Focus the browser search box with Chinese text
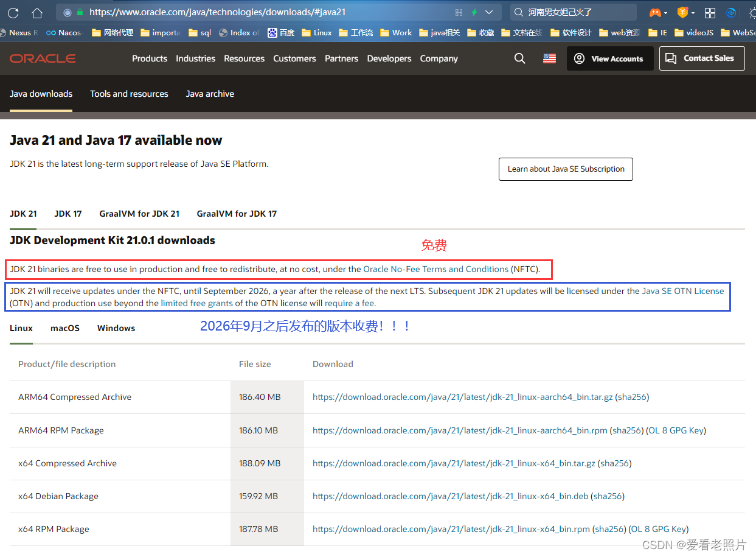Image resolution: width=756 pixels, height=557 pixels. coord(574,12)
